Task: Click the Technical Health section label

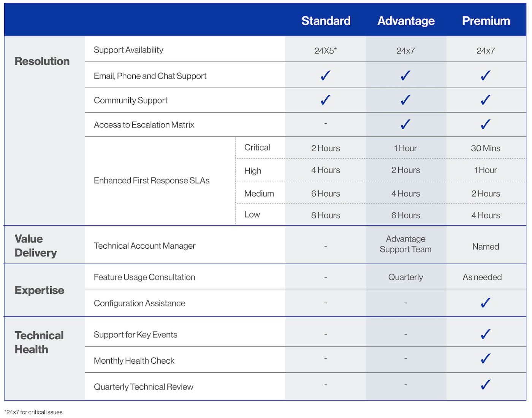Action: coord(39,342)
